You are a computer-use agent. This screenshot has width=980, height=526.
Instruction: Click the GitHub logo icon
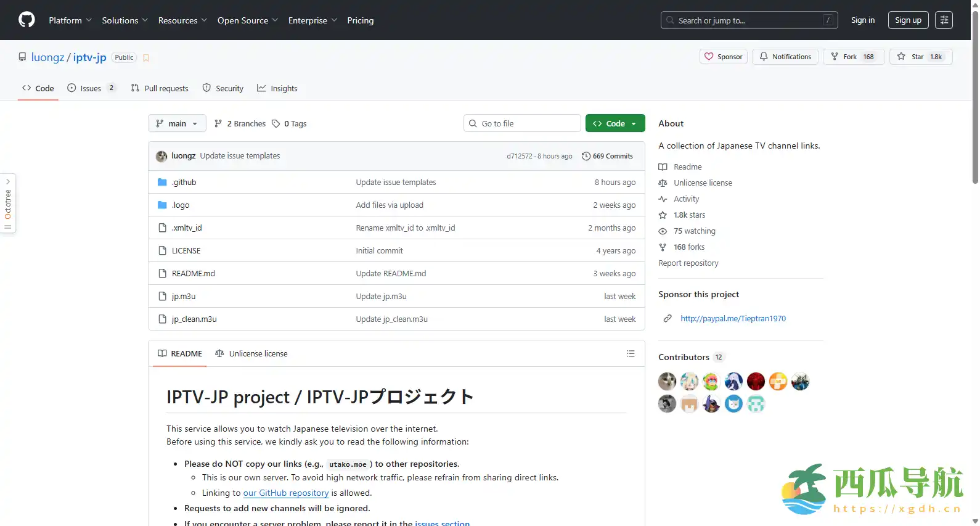[x=27, y=20]
